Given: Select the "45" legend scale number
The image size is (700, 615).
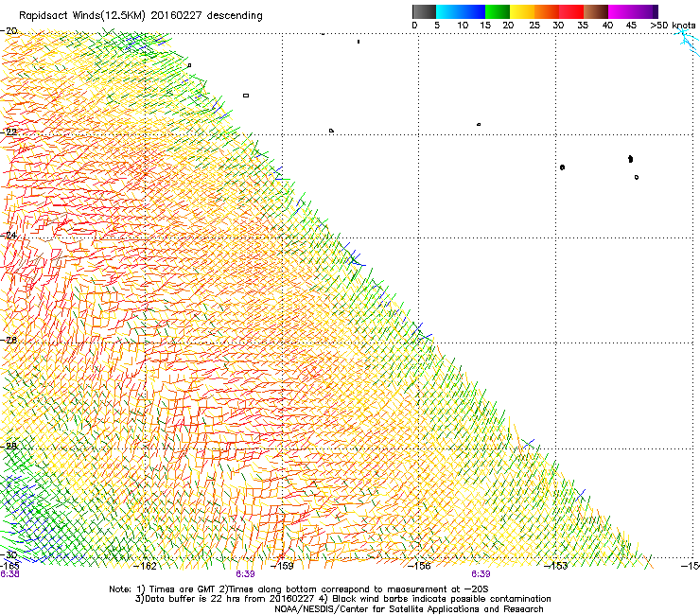Looking at the screenshot, I should click(x=631, y=26).
